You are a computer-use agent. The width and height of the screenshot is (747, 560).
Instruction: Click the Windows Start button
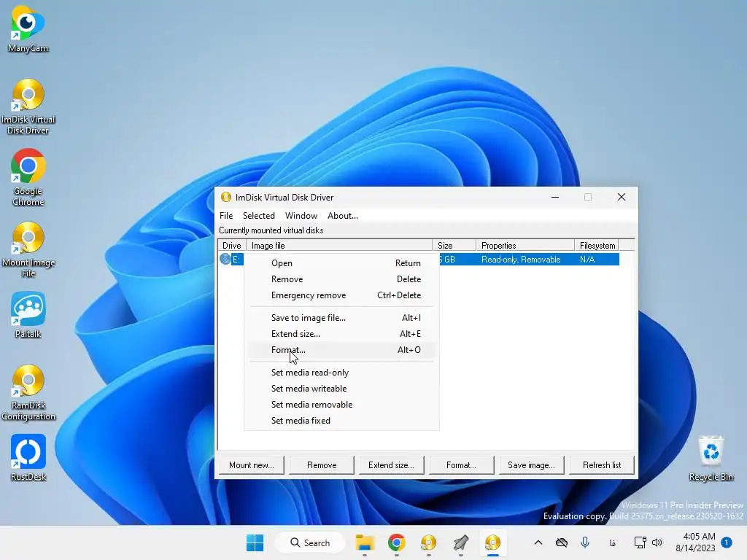(x=255, y=542)
